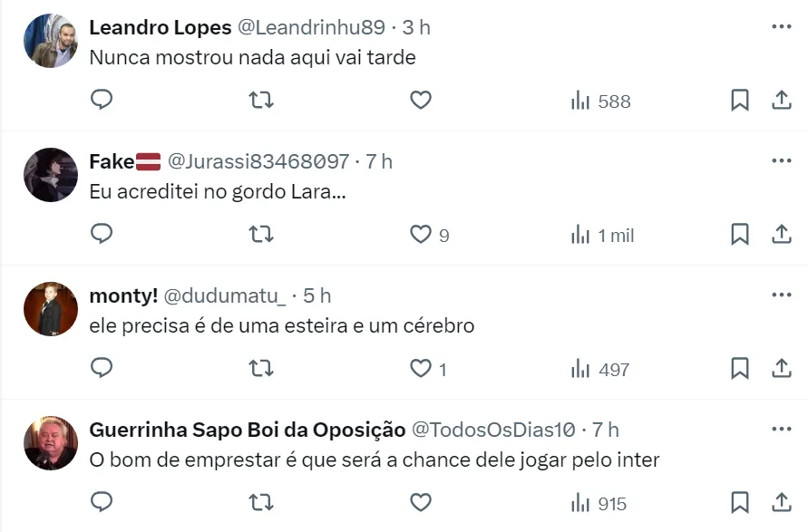Repost monty!'s tweet about esteira
The height and width of the screenshot is (532, 808).
pos(261,368)
